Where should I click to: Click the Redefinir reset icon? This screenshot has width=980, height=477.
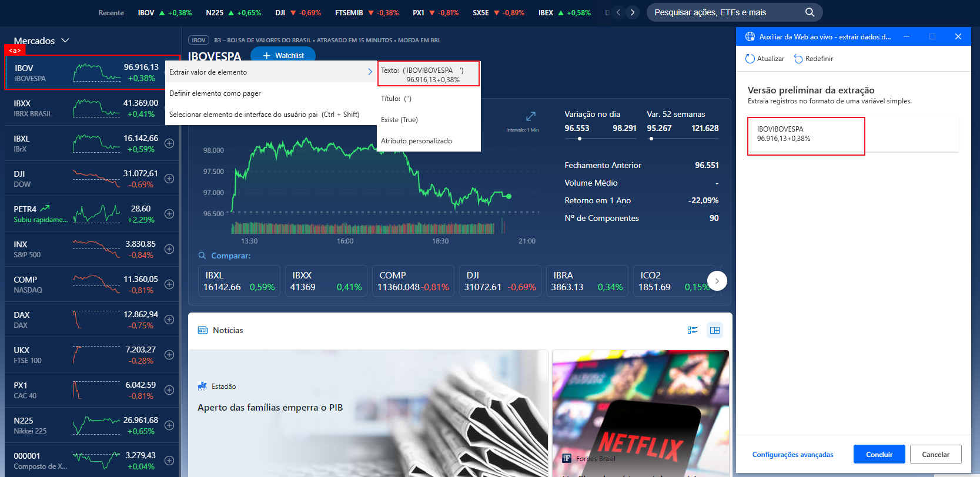[x=798, y=59]
